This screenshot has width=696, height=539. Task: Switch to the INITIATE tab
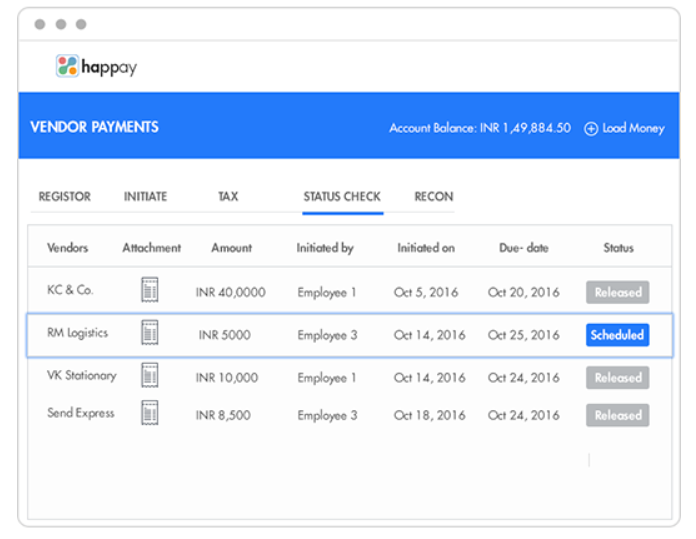(x=145, y=197)
